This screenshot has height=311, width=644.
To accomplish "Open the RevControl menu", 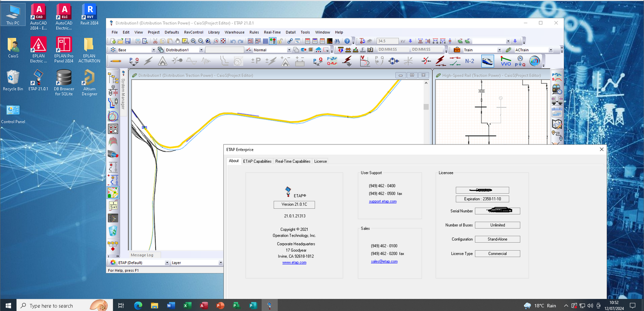I will pyautogui.click(x=193, y=32).
